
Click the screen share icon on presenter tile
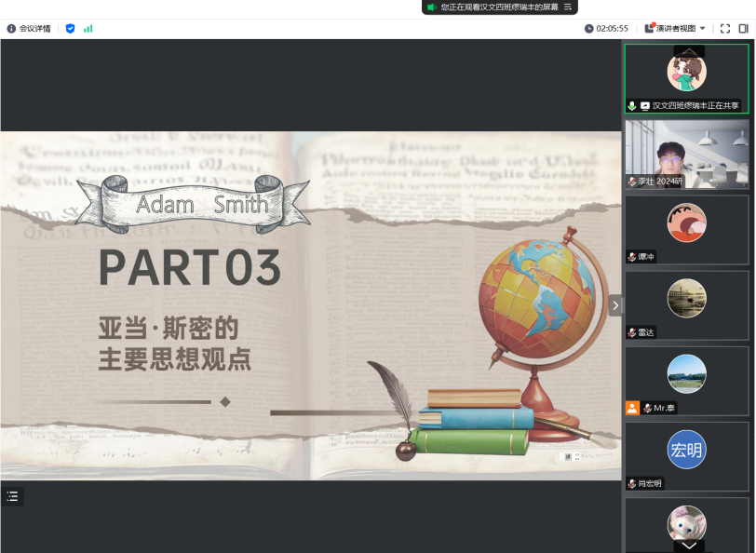[x=645, y=106]
